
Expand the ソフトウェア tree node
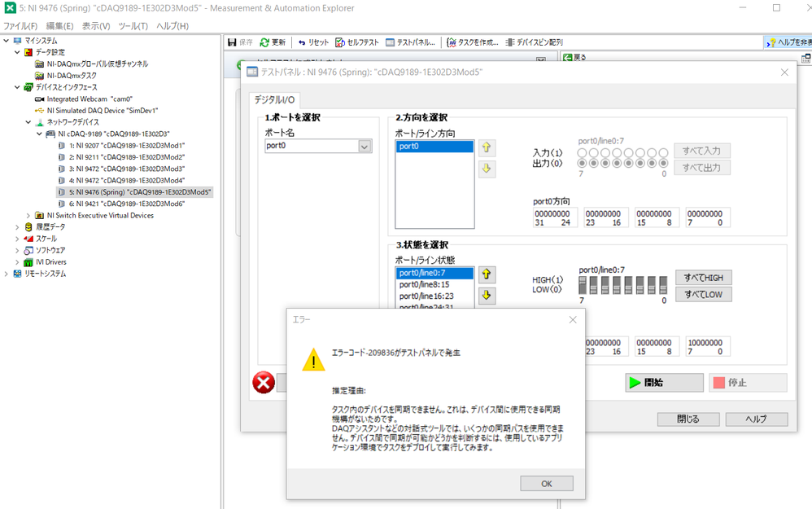pyautogui.click(x=17, y=250)
